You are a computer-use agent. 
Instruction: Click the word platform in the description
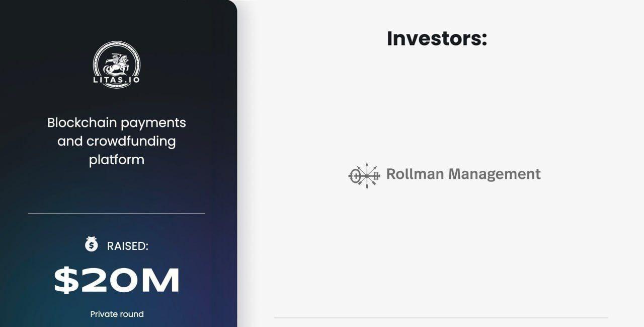[x=117, y=160]
